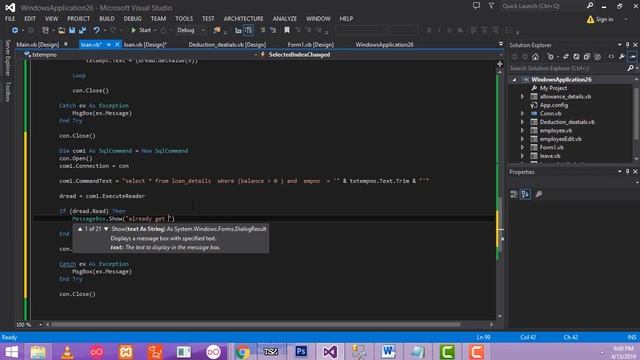Open the DEBUG menu
640x360 pixels.
(132, 19)
